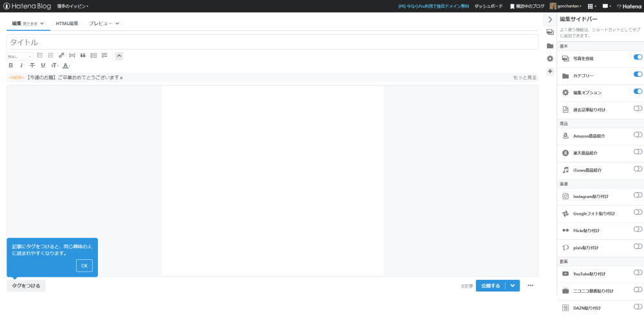Image resolution: width=644 pixels, height=316 pixels.
Task: Click the タグをつける button
Action: [x=26, y=286]
